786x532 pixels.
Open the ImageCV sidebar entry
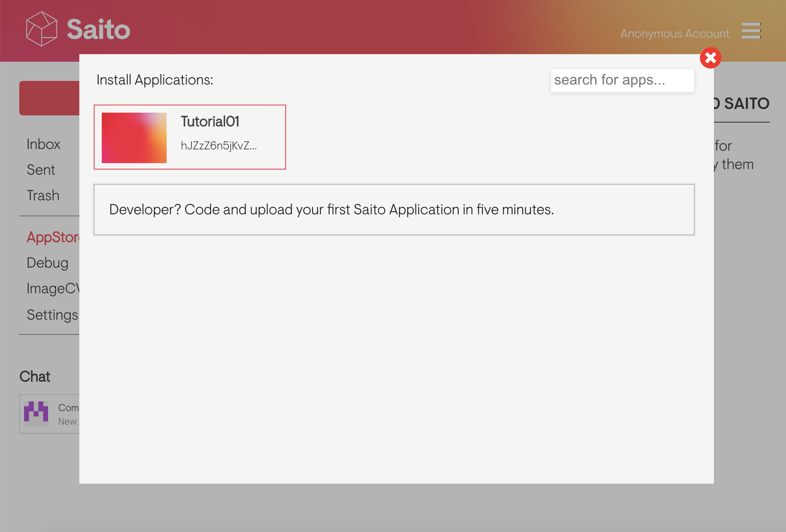point(53,288)
